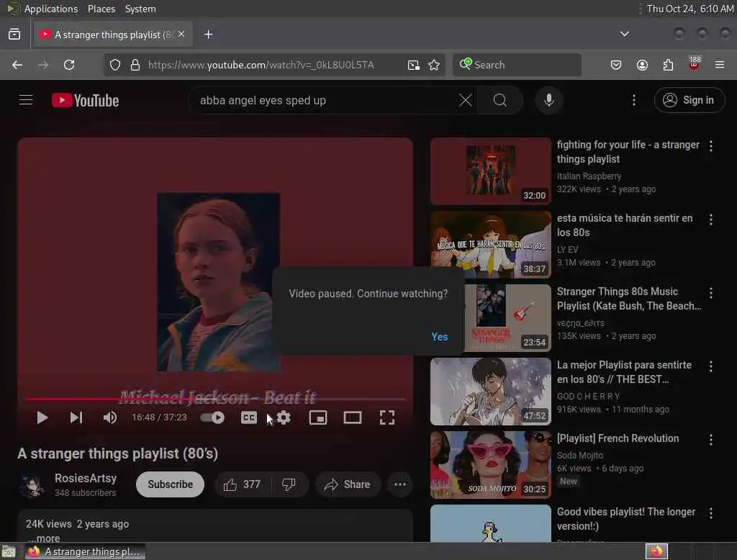Open 'esta música te harán sentir' video title
Screen dimensions: 737x560
pyautogui.click(x=625, y=225)
